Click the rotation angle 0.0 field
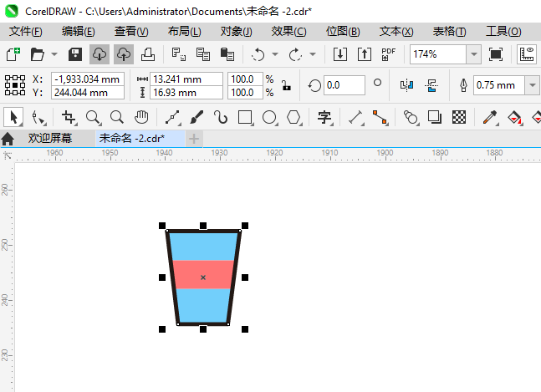Screen dimensions: 541x392 [344, 85]
